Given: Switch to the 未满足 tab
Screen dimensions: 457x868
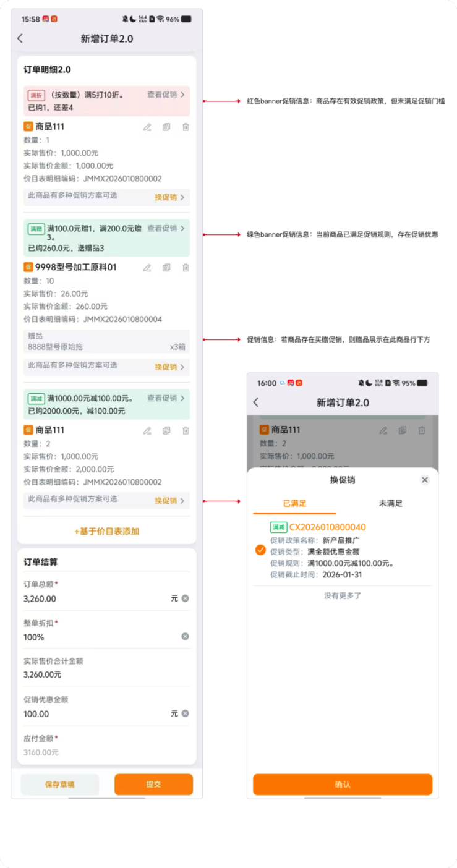Looking at the screenshot, I should 390,503.
